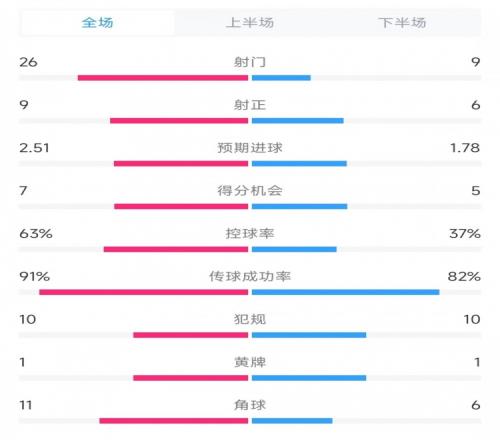Click the 82% pass accuracy value
Image resolution: width=500 pixels, height=440 pixels.
(x=464, y=276)
